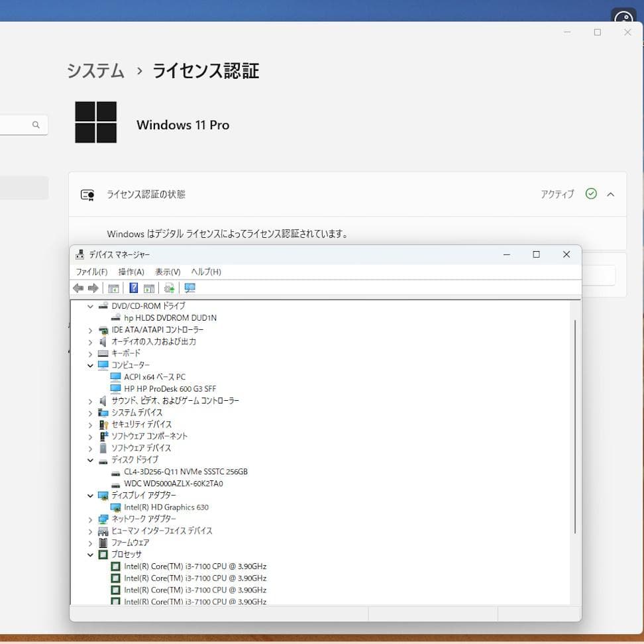Viewport: 644px width, 644px height.
Task: Click the 操作 menu option
Action: click(x=131, y=272)
